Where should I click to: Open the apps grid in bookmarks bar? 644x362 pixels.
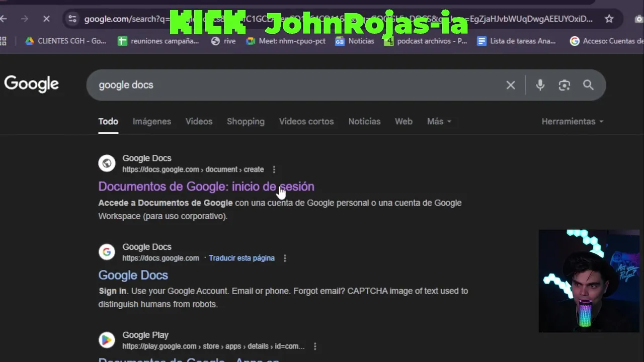(3, 41)
